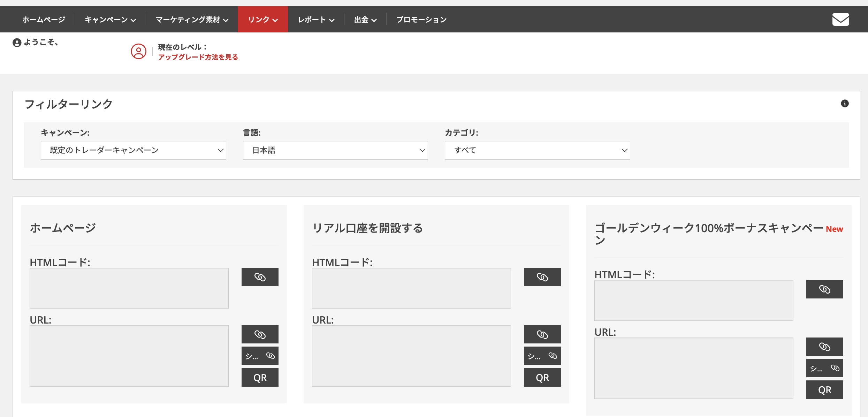Screen dimensions: 868x417
Task: Open the マーケティング素材 menu
Action: click(192, 20)
